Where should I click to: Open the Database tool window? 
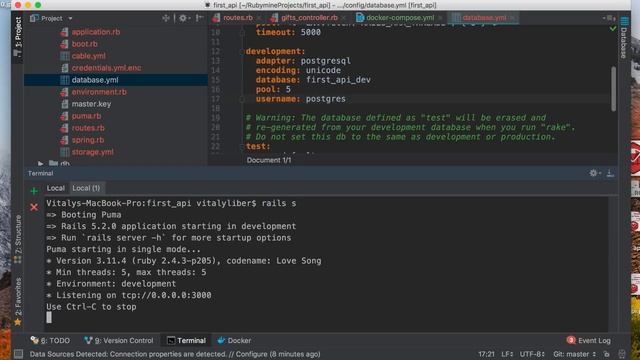pos(624,38)
